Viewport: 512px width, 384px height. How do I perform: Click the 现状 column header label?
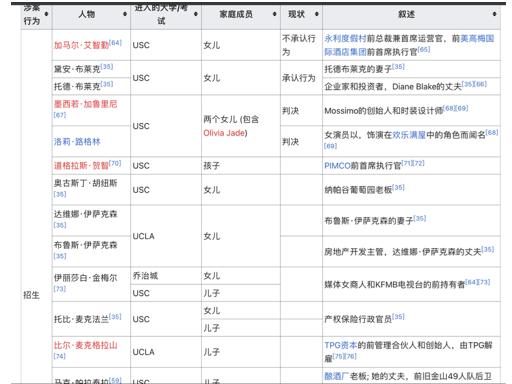(296, 14)
